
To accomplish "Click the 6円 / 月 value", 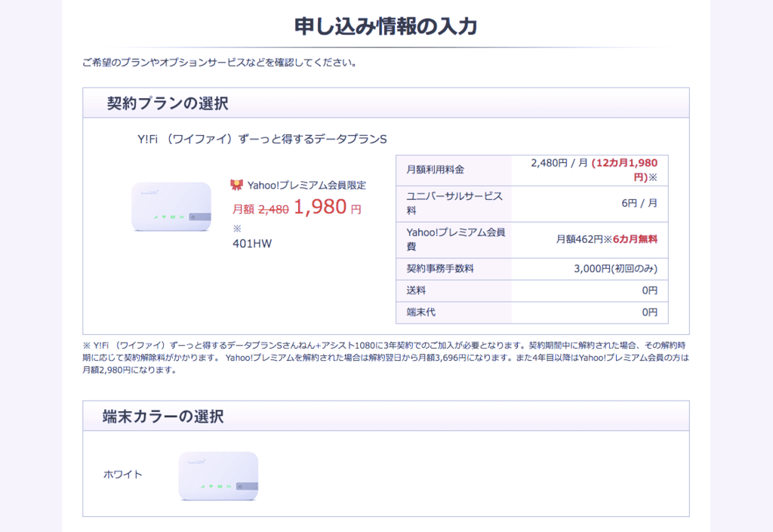I will coord(639,203).
